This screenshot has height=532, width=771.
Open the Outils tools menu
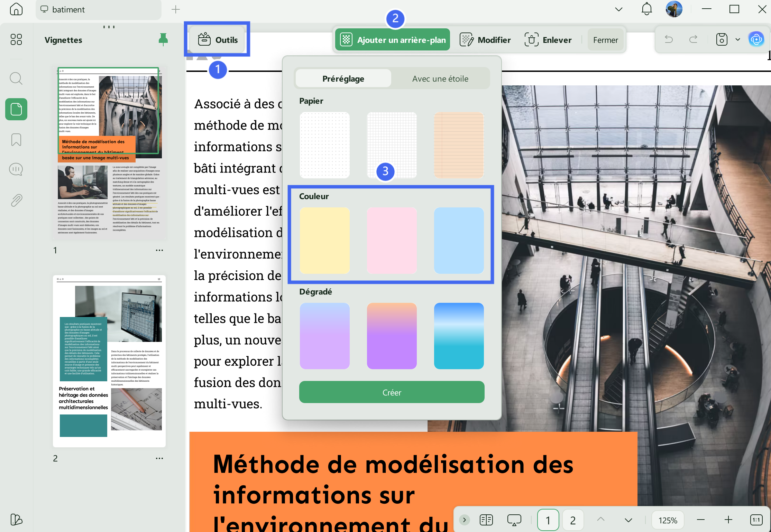click(x=217, y=40)
